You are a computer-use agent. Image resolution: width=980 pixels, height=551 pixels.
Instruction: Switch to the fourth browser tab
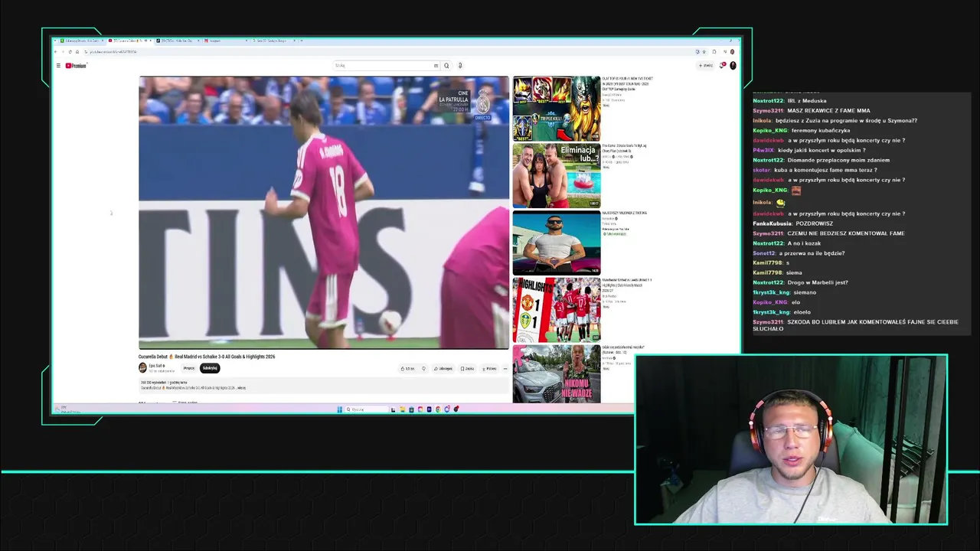click(224, 41)
